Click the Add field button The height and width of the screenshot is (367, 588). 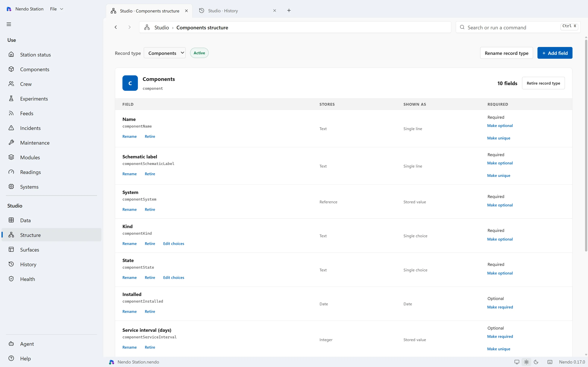[x=555, y=53]
